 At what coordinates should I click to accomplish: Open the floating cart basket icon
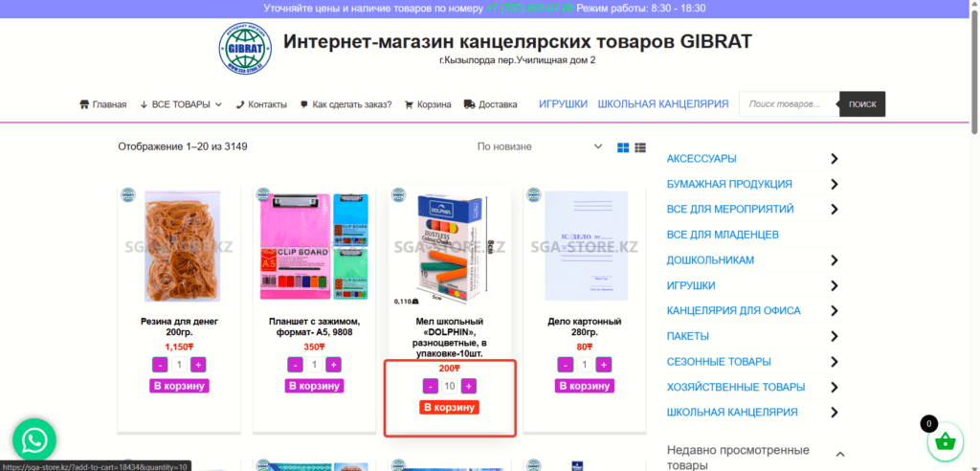tap(947, 441)
